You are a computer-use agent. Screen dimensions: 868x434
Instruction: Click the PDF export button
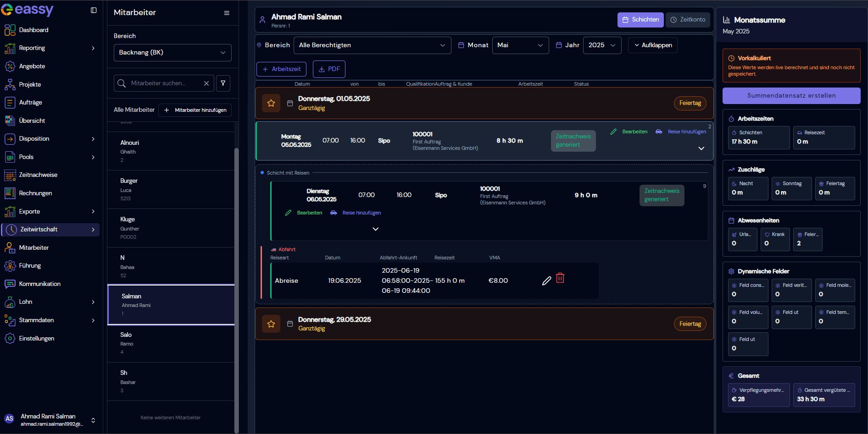[x=329, y=69]
